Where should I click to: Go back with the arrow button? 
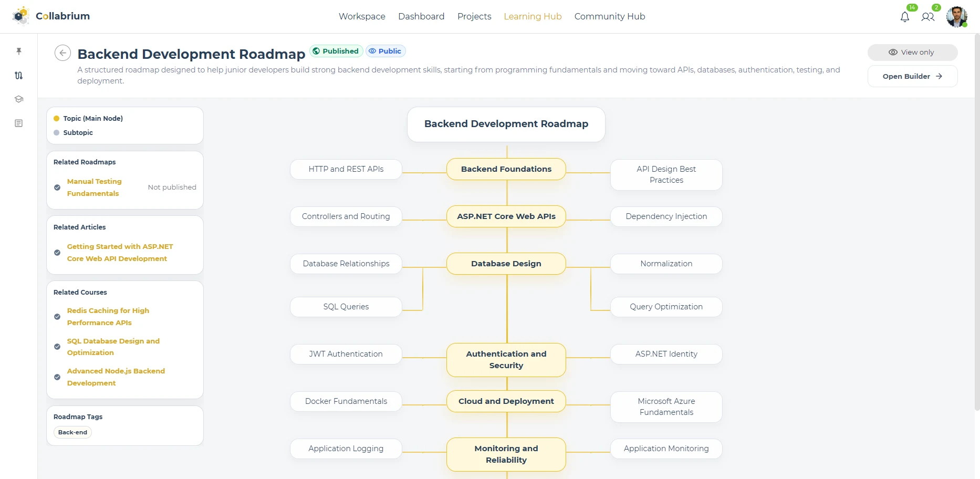coord(62,53)
